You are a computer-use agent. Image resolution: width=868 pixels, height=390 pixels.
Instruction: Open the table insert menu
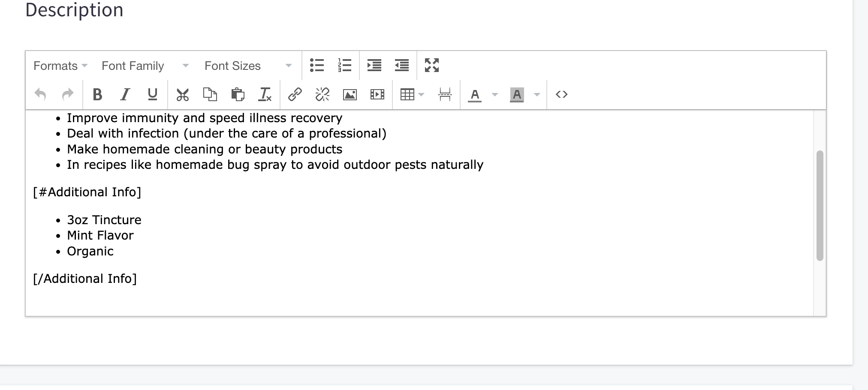coord(412,94)
